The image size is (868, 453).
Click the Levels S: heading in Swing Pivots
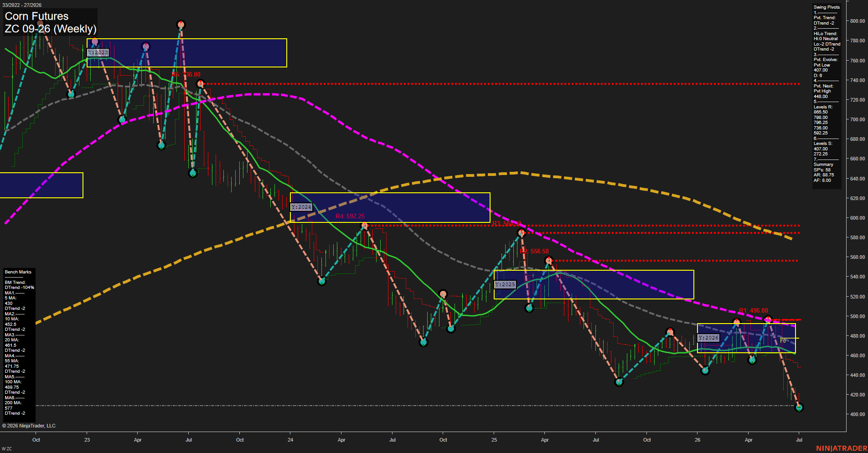point(823,144)
